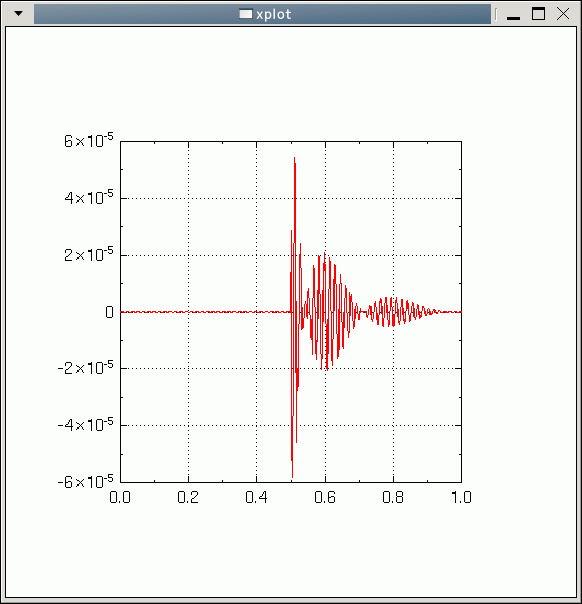
Task: Click the lowest red trough near 0.5
Action: click(x=292, y=475)
